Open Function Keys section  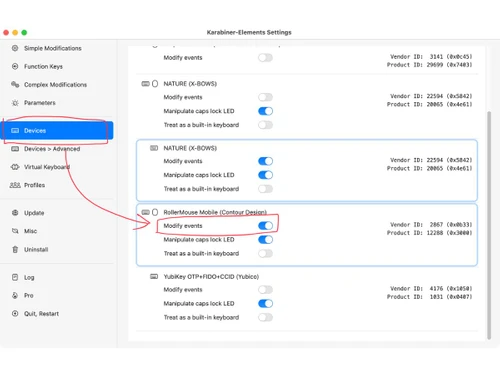point(43,67)
